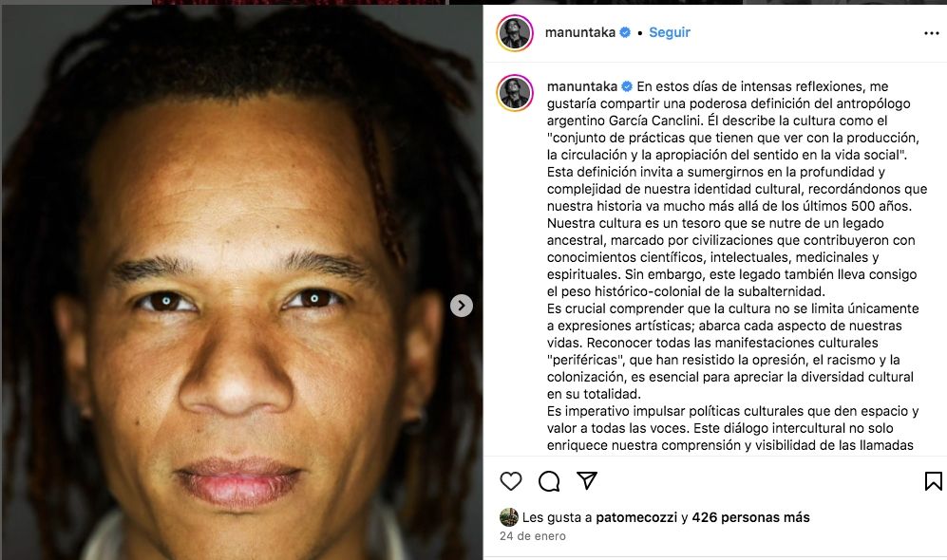Click the Seguir follow button
Screen dimensions: 947x560
[670, 32]
